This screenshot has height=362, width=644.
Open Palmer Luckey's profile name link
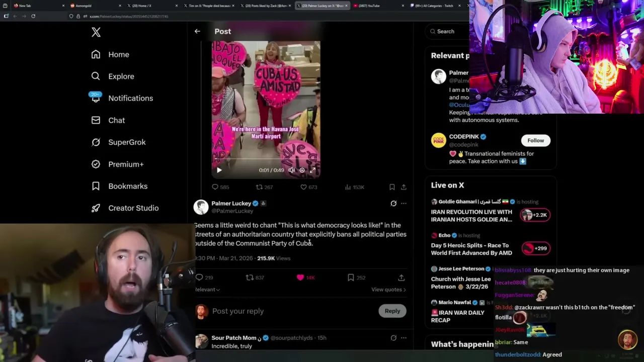tap(231, 203)
